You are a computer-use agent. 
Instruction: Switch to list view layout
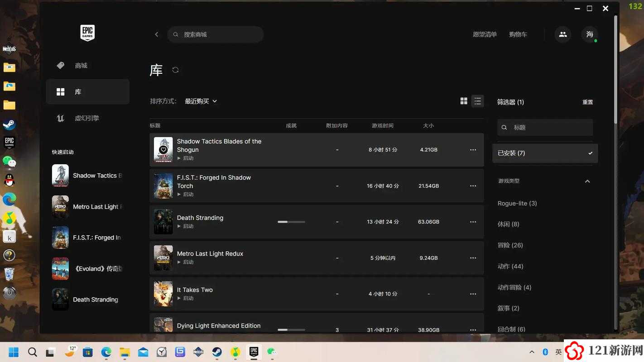477,101
